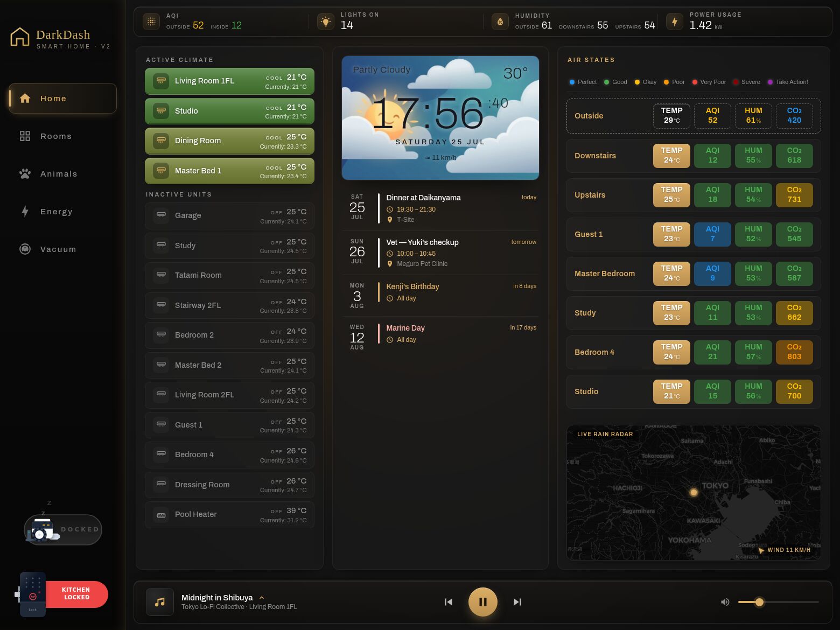Click the Guest 1 AQI 7 tile

tap(712, 234)
